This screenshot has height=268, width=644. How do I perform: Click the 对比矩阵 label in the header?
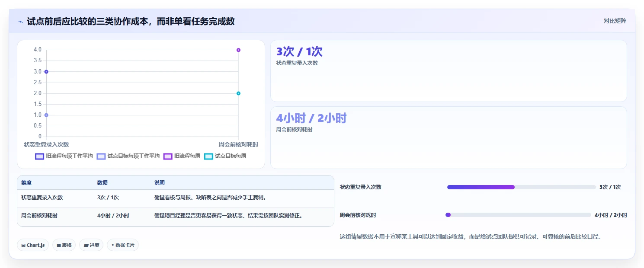coord(615,21)
